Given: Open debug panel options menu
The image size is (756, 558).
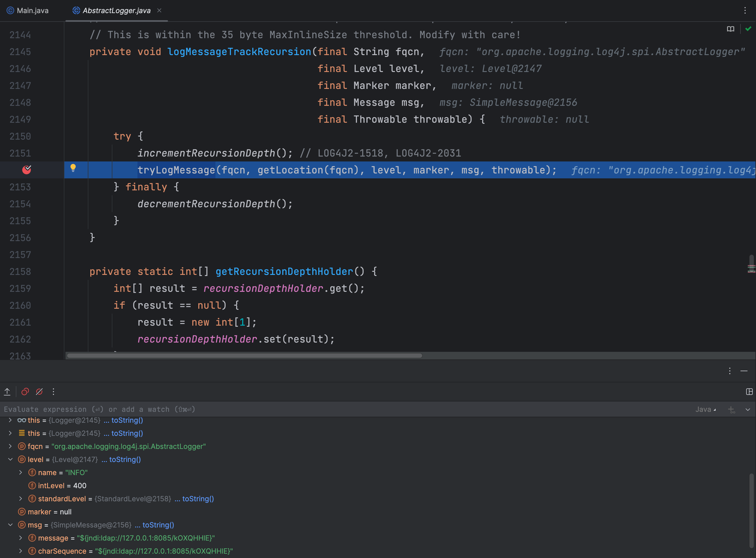Looking at the screenshot, I should (730, 371).
